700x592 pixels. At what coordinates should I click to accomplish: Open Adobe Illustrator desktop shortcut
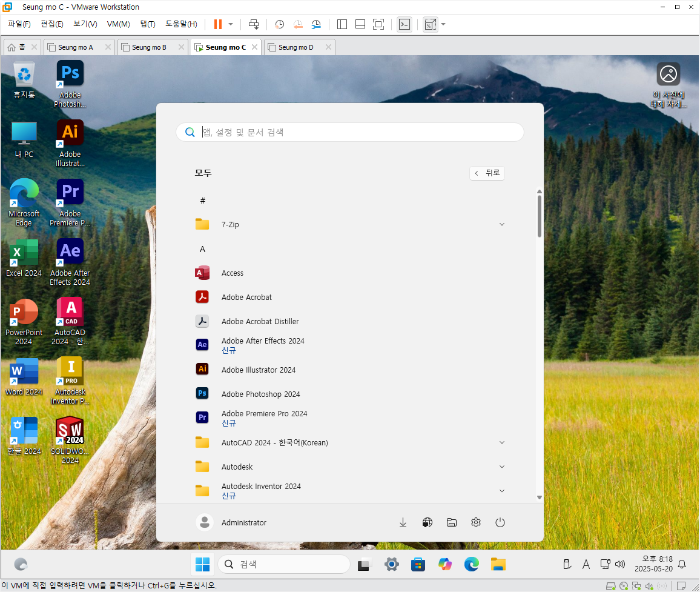pyautogui.click(x=70, y=144)
